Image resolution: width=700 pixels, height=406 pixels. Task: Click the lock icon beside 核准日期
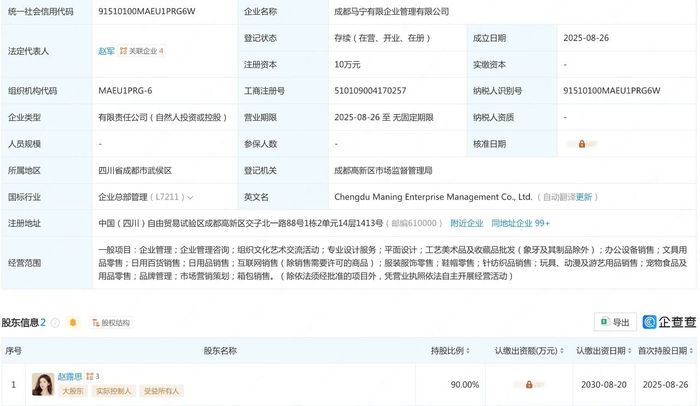[x=582, y=144]
